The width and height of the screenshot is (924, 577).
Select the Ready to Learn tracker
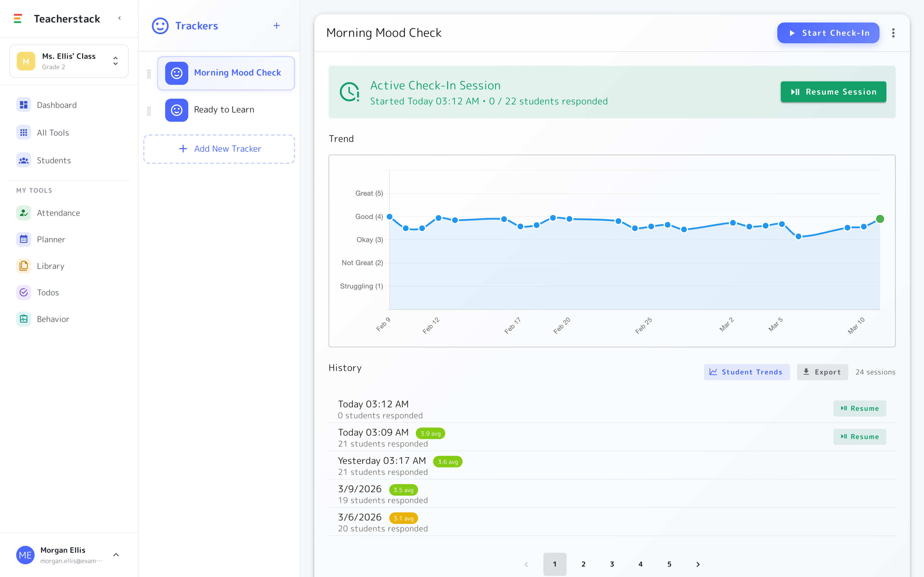226,110
